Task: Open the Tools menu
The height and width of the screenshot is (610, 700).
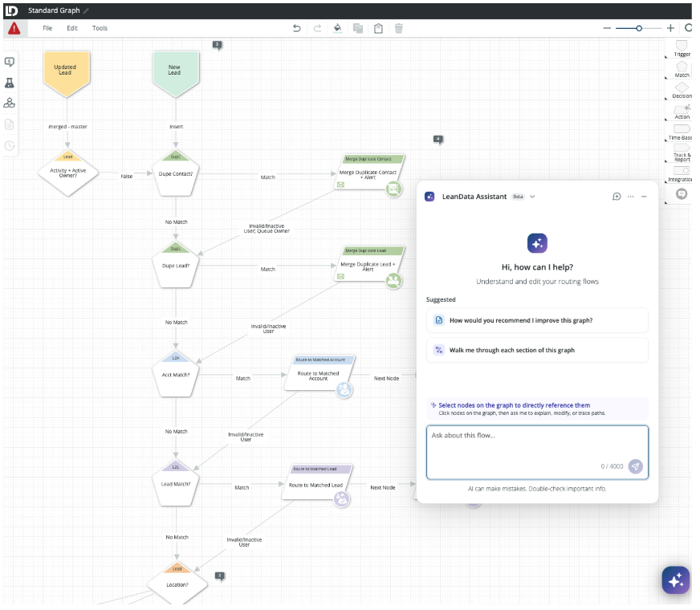Action: [100, 28]
